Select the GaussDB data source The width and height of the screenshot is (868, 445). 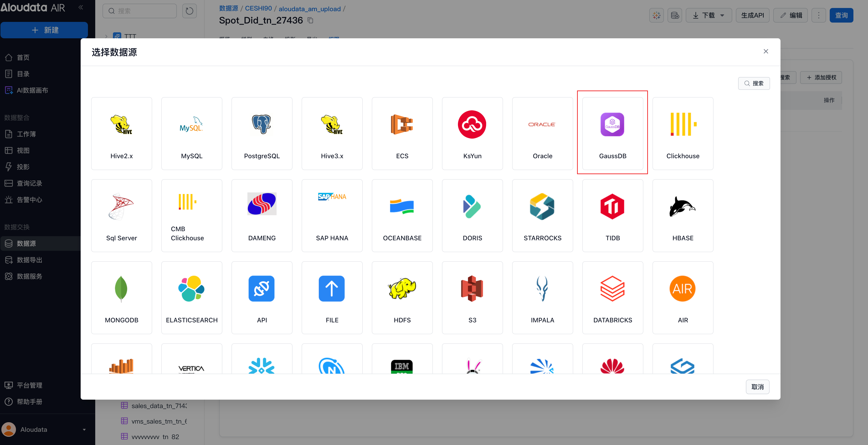point(612,134)
